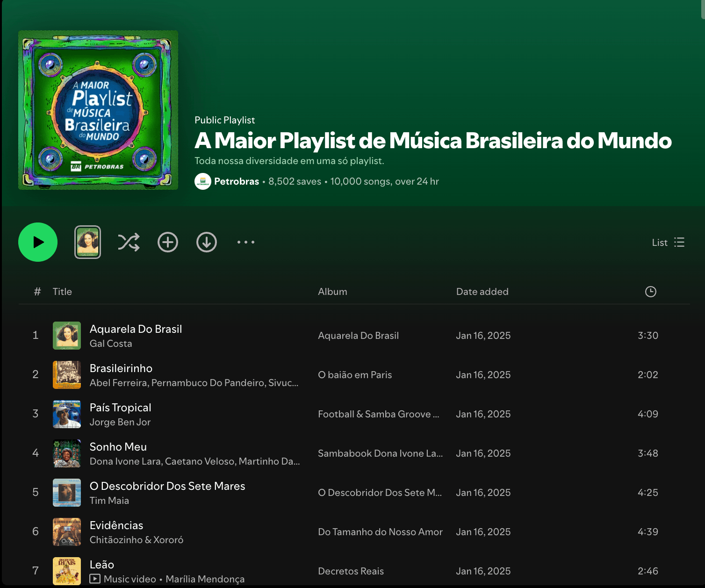Open artist Caetano Veloso on Sonho Meu
This screenshot has width=705, height=588.
point(200,461)
